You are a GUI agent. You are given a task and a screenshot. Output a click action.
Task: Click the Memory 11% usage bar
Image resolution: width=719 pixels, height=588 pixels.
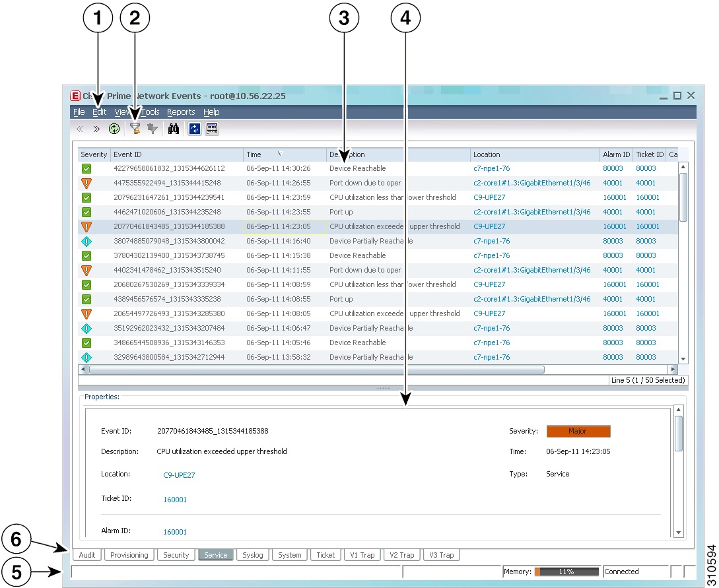tap(566, 572)
